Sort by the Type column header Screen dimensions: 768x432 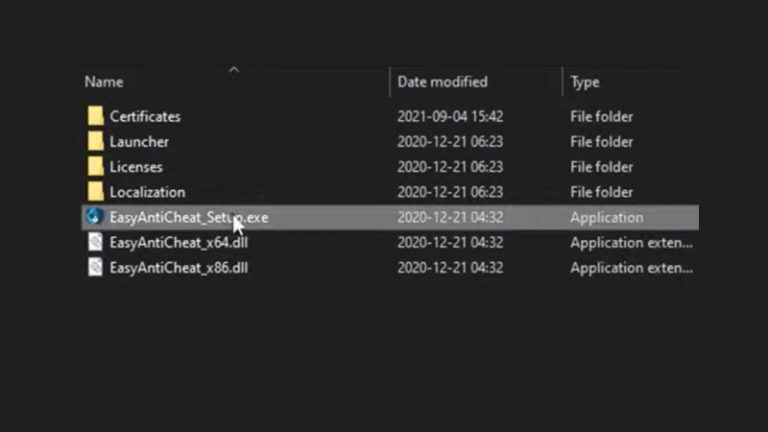[x=584, y=82]
